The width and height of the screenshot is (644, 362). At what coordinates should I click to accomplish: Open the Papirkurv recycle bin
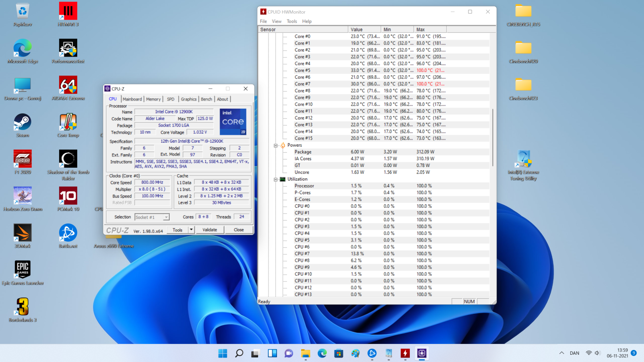[23, 14]
